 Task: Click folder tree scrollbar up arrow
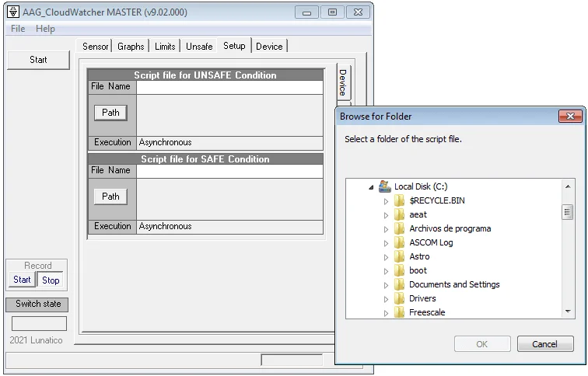[568, 186]
